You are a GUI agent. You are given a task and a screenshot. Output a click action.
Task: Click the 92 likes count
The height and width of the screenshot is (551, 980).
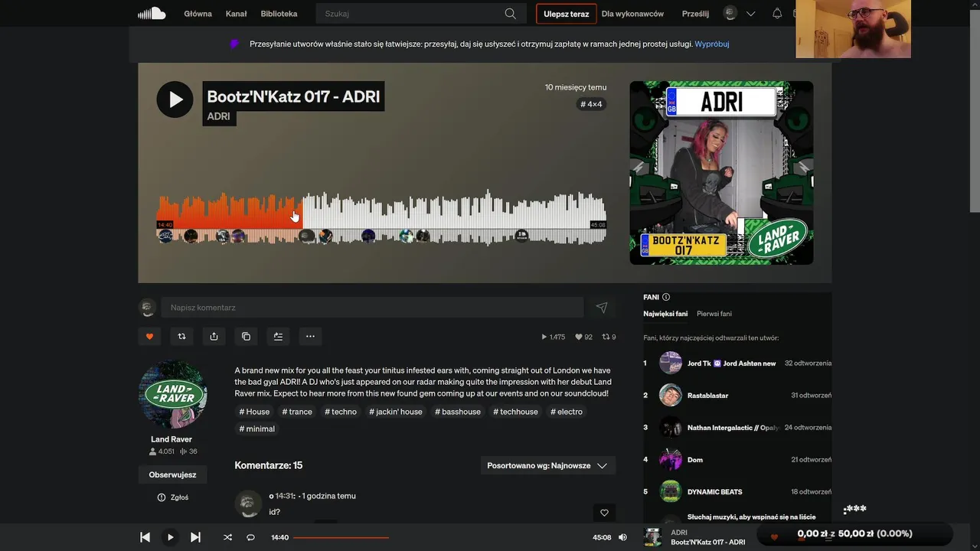(x=583, y=337)
